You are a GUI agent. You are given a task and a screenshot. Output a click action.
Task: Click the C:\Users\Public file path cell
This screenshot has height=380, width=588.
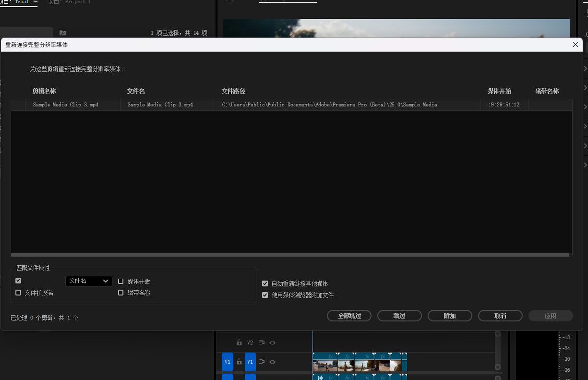click(330, 105)
